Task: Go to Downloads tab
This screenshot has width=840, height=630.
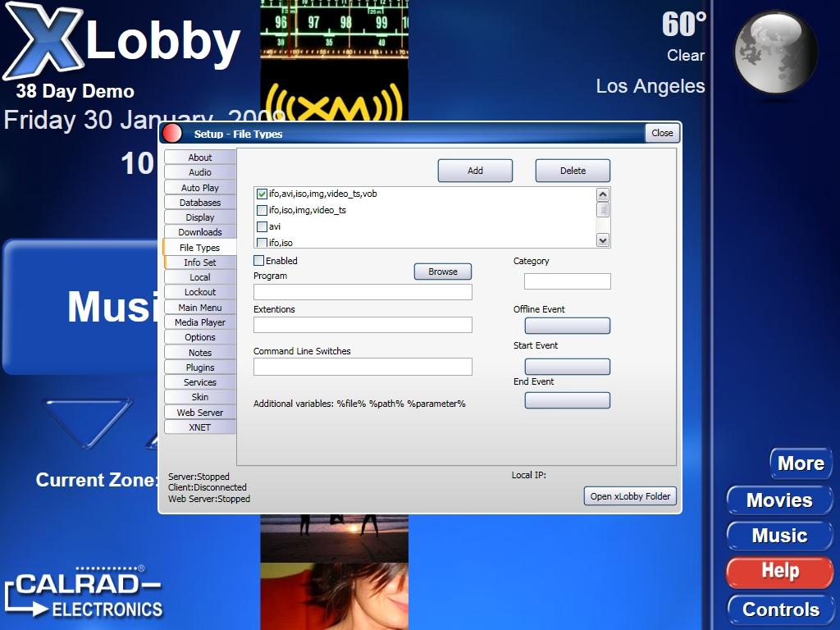Action: click(x=200, y=232)
